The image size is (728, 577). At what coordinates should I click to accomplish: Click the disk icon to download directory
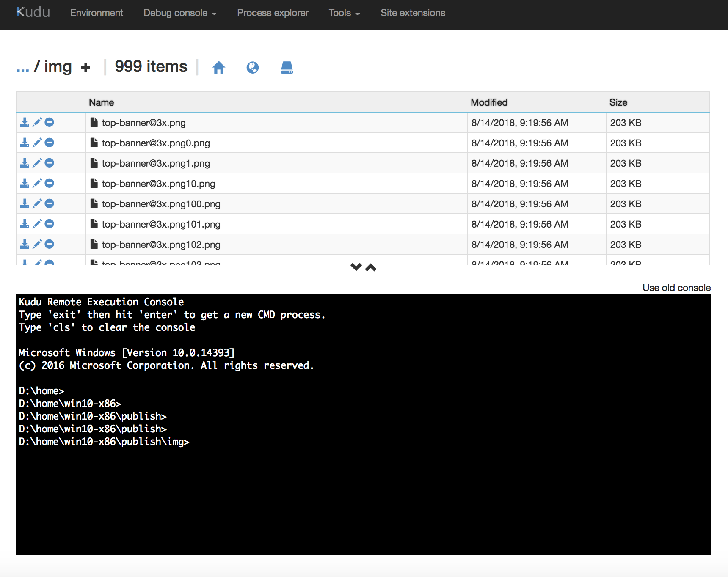[287, 67]
